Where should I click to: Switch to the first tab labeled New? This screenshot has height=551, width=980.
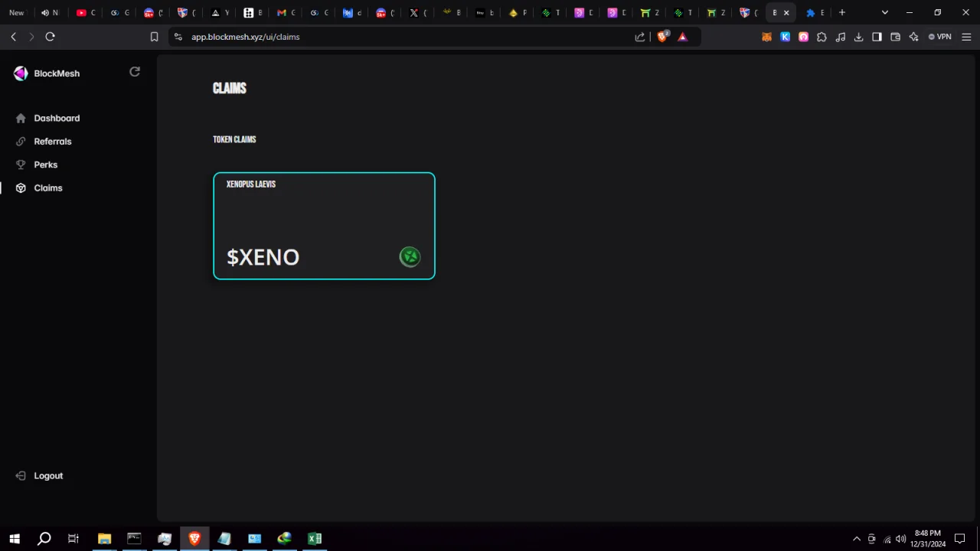pos(17,13)
